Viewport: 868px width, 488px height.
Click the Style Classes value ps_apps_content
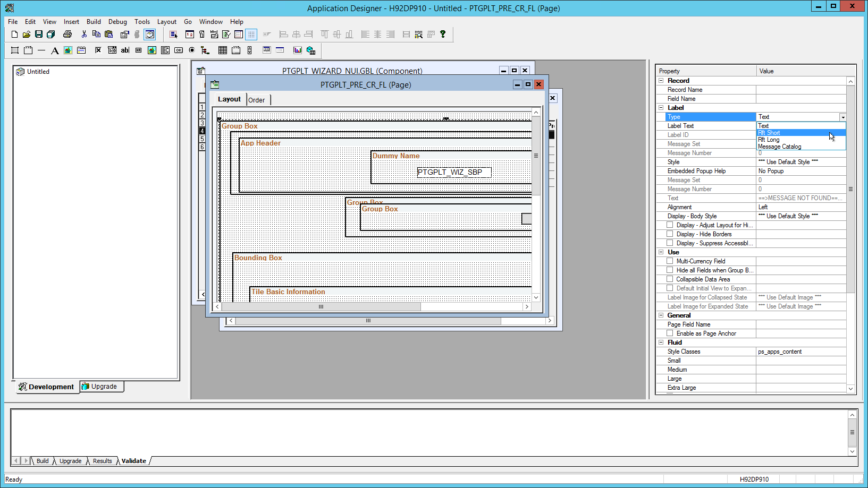point(801,352)
